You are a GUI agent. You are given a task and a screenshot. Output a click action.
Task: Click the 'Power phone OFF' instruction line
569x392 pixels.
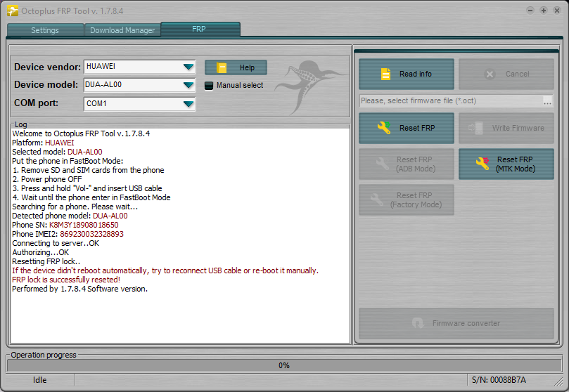(47, 179)
